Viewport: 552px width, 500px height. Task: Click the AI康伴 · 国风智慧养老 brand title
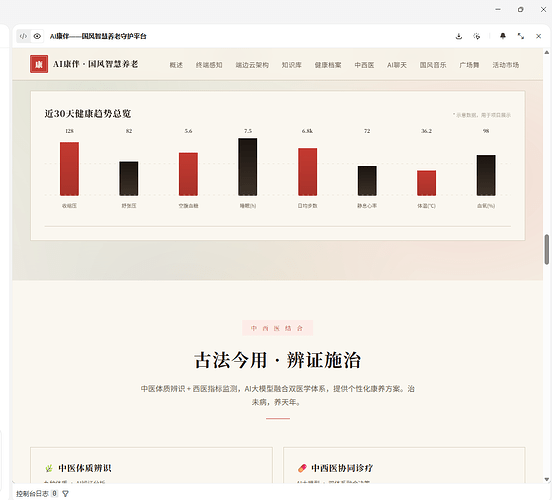(x=95, y=64)
